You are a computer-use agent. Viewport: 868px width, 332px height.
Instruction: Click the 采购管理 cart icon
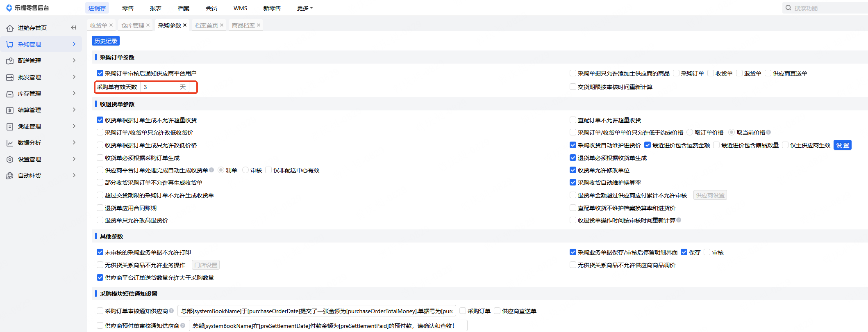click(x=10, y=44)
